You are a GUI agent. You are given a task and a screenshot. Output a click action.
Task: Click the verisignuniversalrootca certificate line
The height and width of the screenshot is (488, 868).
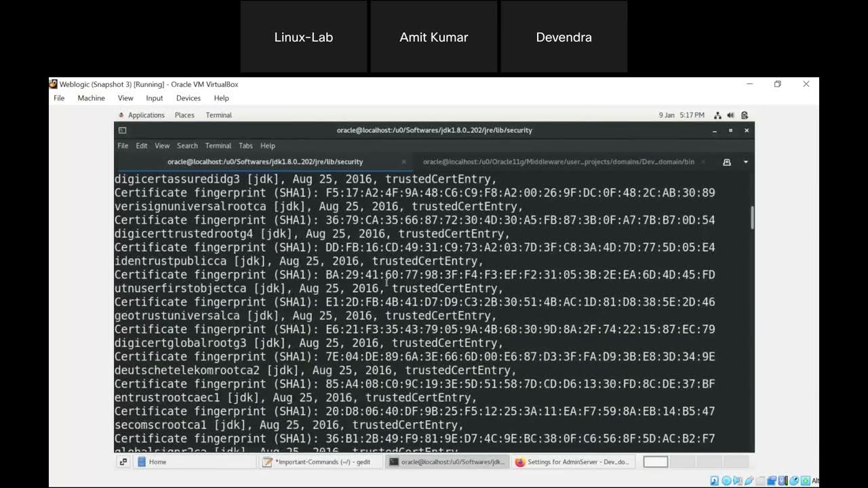(x=319, y=207)
